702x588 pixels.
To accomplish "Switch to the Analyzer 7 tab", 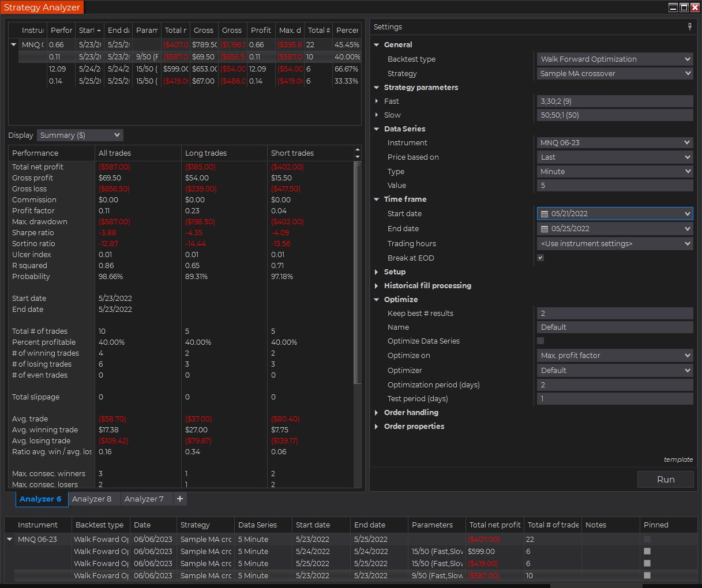I will (x=144, y=499).
